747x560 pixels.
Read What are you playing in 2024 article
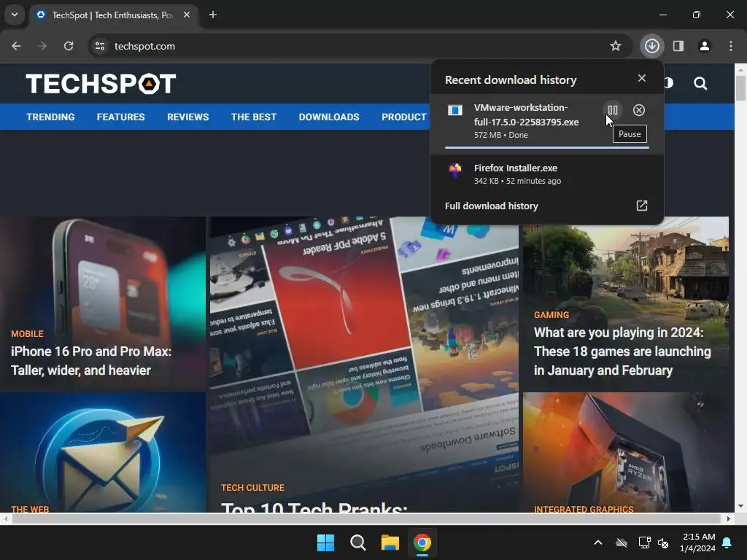point(622,351)
